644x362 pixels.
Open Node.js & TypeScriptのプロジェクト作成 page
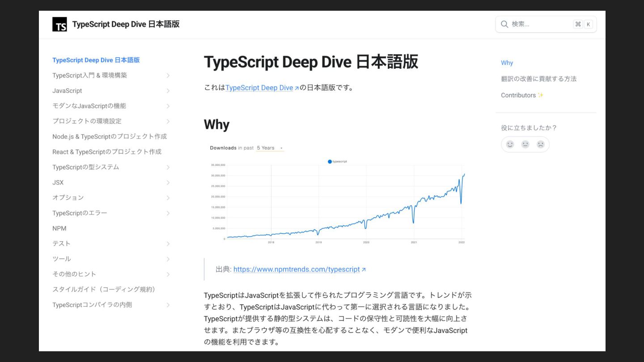coord(110,136)
